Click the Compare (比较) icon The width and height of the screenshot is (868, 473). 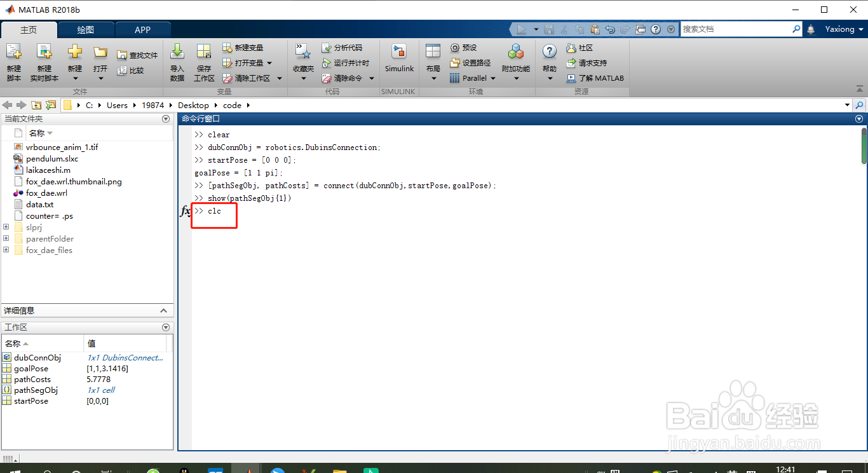[x=122, y=71]
